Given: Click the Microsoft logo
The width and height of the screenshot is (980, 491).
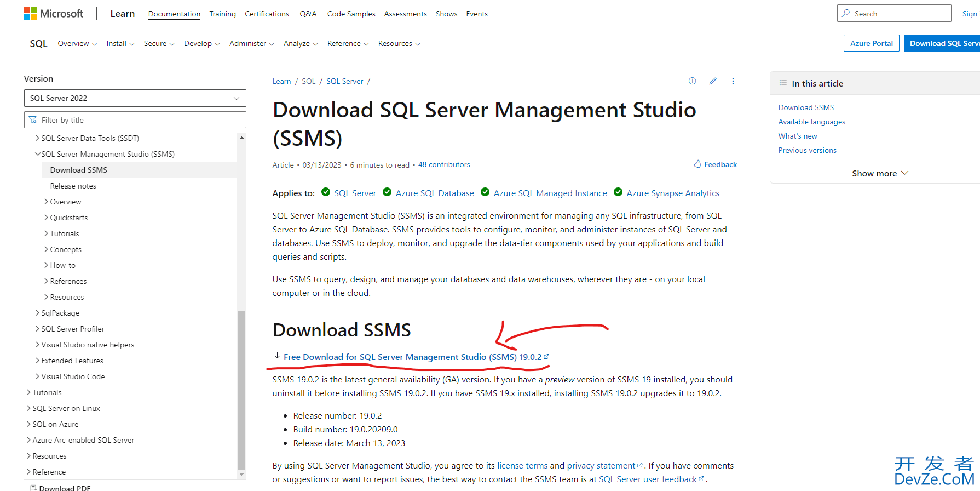Looking at the screenshot, I should [x=54, y=14].
